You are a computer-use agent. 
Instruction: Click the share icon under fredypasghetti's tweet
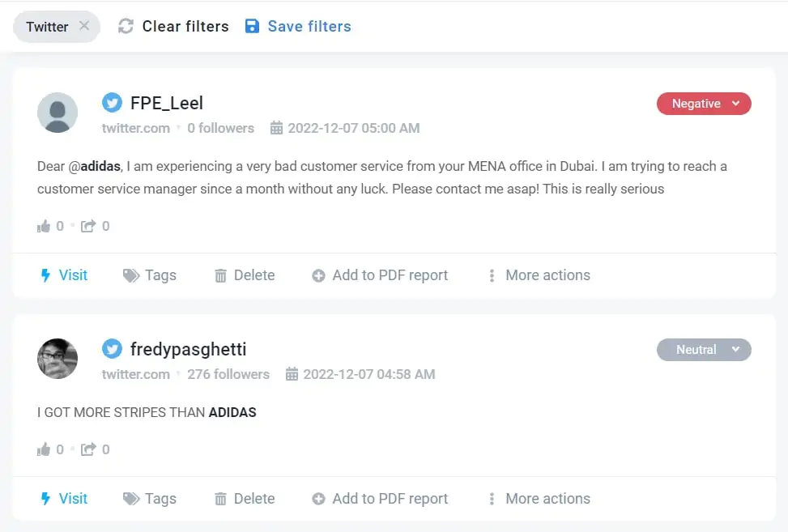coord(89,449)
